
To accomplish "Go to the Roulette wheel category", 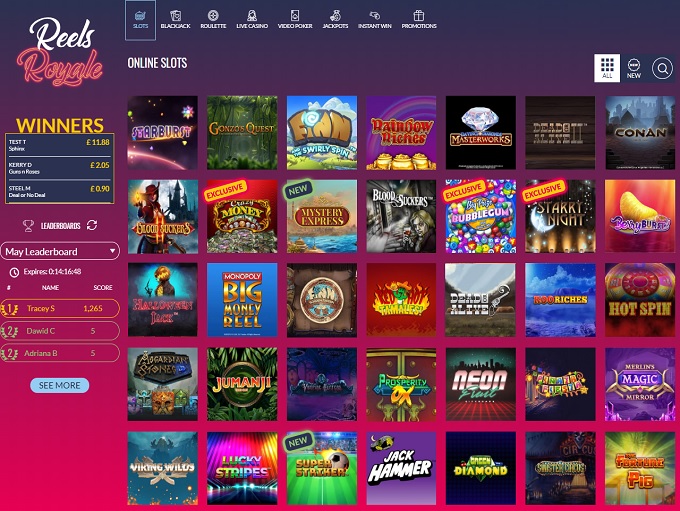I will click(213, 20).
